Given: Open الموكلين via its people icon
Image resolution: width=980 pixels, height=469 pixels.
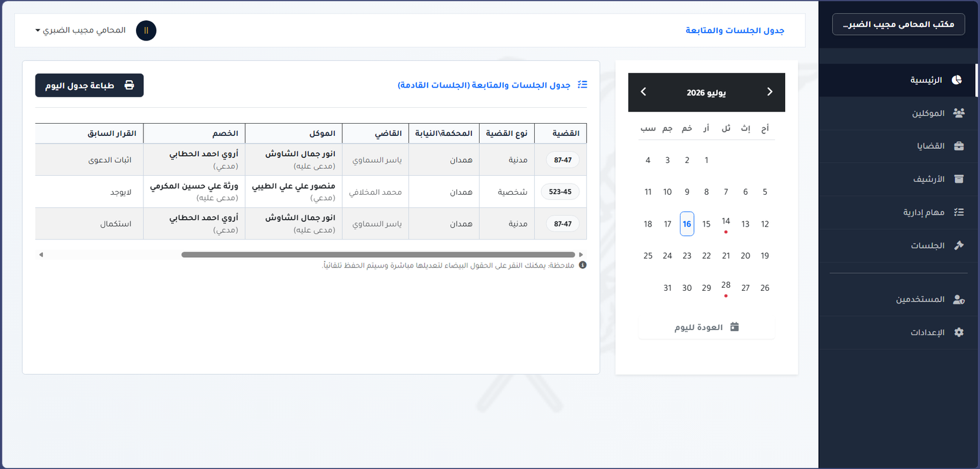Looking at the screenshot, I should (959, 113).
